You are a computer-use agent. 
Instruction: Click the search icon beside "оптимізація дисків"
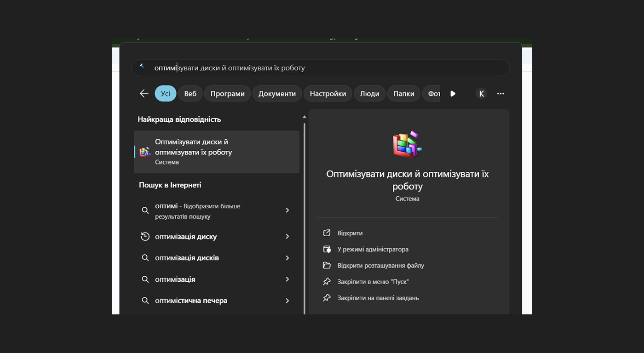pyautogui.click(x=145, y=258)
